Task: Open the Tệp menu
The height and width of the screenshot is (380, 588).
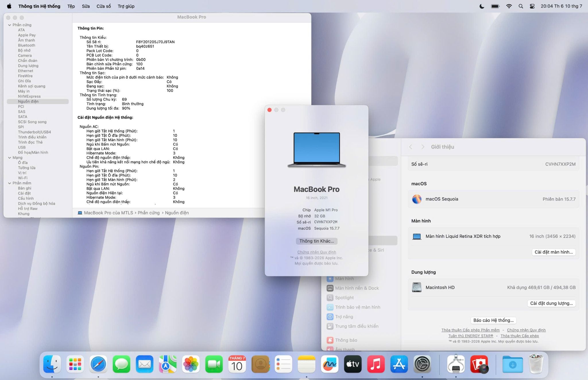Action: pos(71,6)
